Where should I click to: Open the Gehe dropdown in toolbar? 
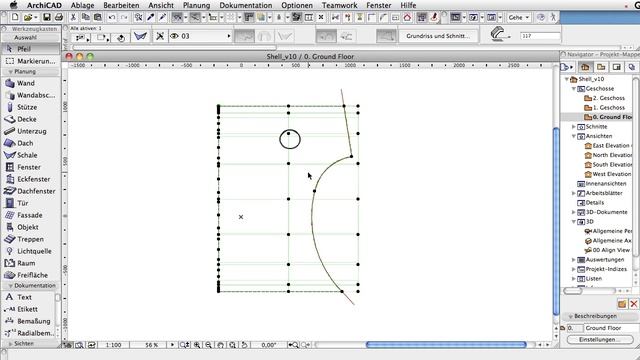tap(519, 17)
